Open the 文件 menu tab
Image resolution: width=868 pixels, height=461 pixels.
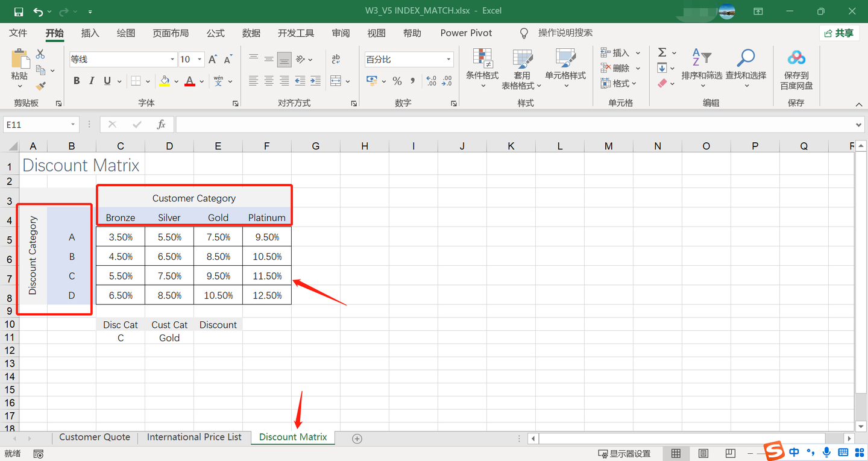tap(19, 33)
